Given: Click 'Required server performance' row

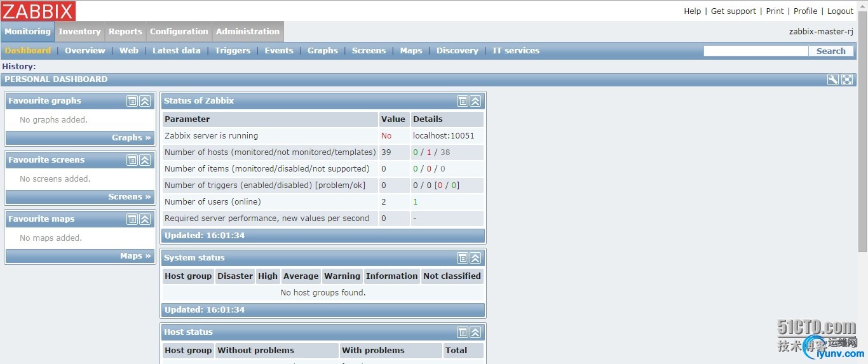Looking at the screenshot, I should (323, 219).
